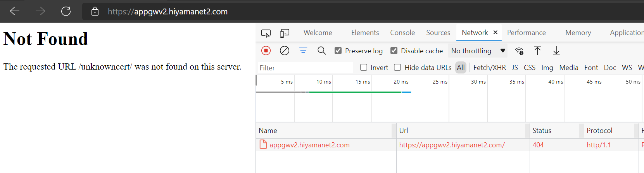Toggle Disable cache checkbox
The image size is (644, 173).
[394, 51]
